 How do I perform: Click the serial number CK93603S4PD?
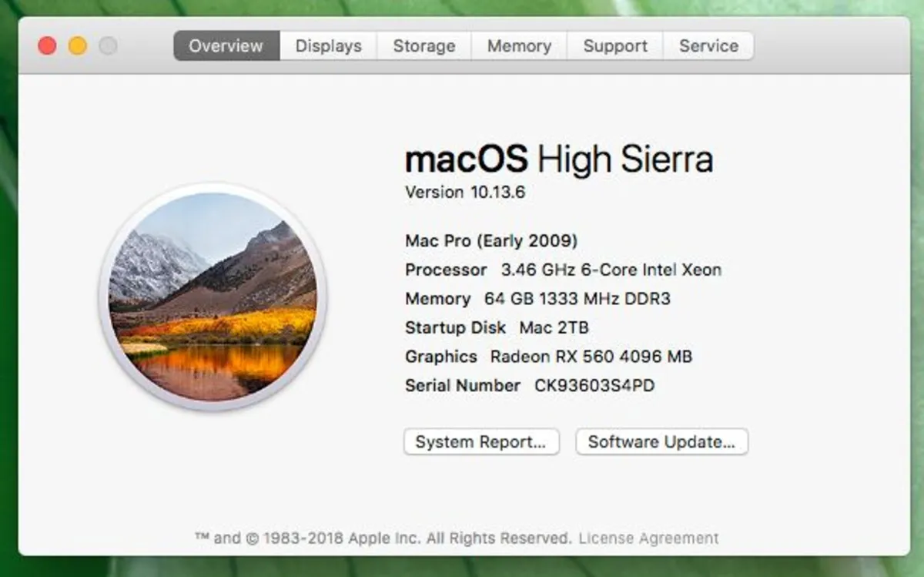click(x=594, y=386)
